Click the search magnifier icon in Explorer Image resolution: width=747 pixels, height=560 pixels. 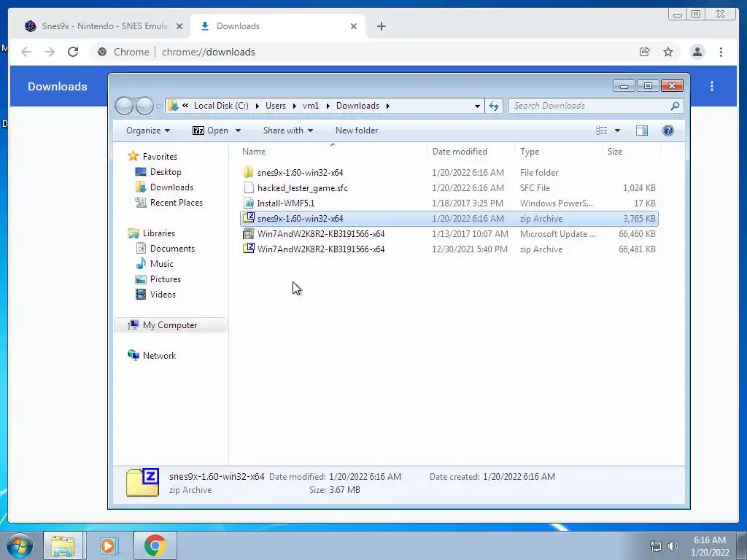click(x=675, y=106)
